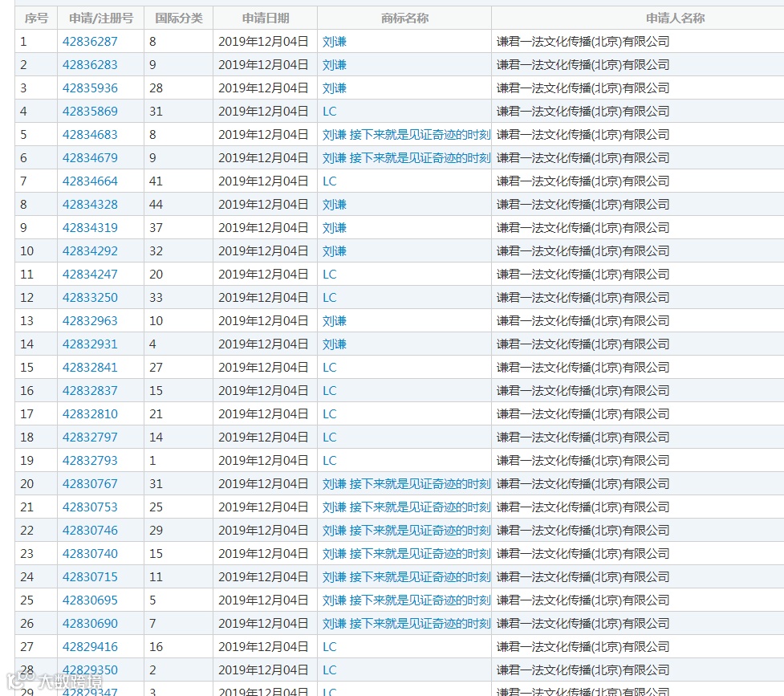The width and height of the screenshot is (784, 696).
Task: Open registration number 42834683 link
Action: click(90, 135)
